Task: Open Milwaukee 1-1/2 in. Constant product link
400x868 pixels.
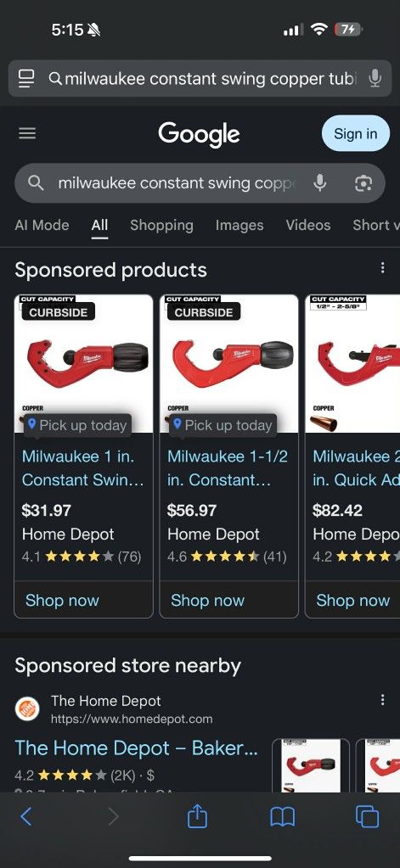Action: point(228,468)
